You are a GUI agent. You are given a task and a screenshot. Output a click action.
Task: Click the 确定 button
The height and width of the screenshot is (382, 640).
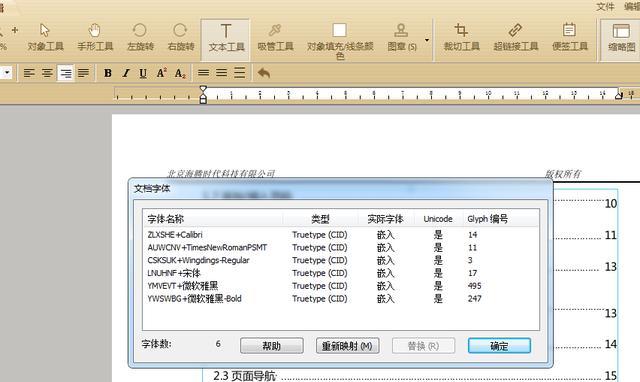pos(499,346)
